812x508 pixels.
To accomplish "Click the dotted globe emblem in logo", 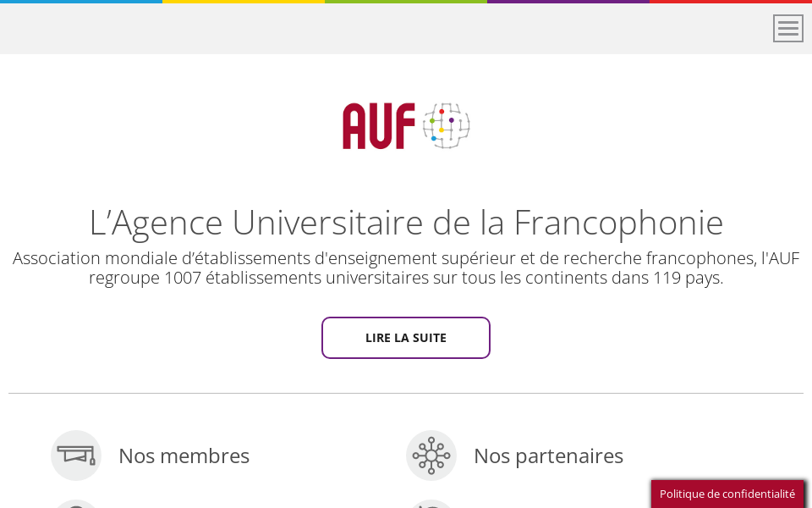I will 446,126.
